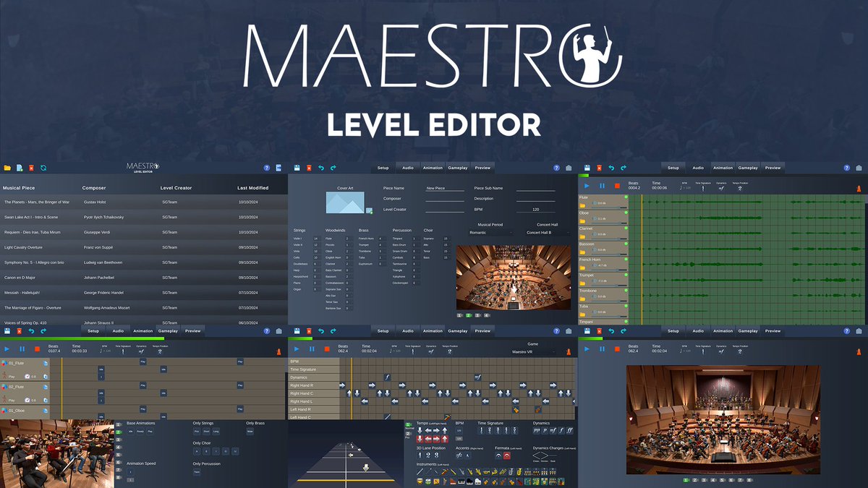Image resolution: width=868 pixels, height=488 pixels.
Task: Click Mute under Only Brass in the Animation panel
Action: click(x=250, y=431)
